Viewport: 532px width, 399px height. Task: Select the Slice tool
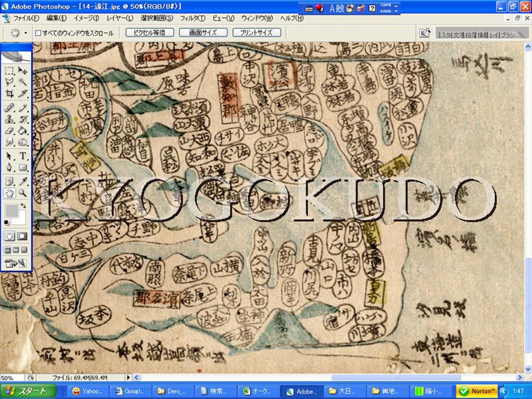click(23, 94)
